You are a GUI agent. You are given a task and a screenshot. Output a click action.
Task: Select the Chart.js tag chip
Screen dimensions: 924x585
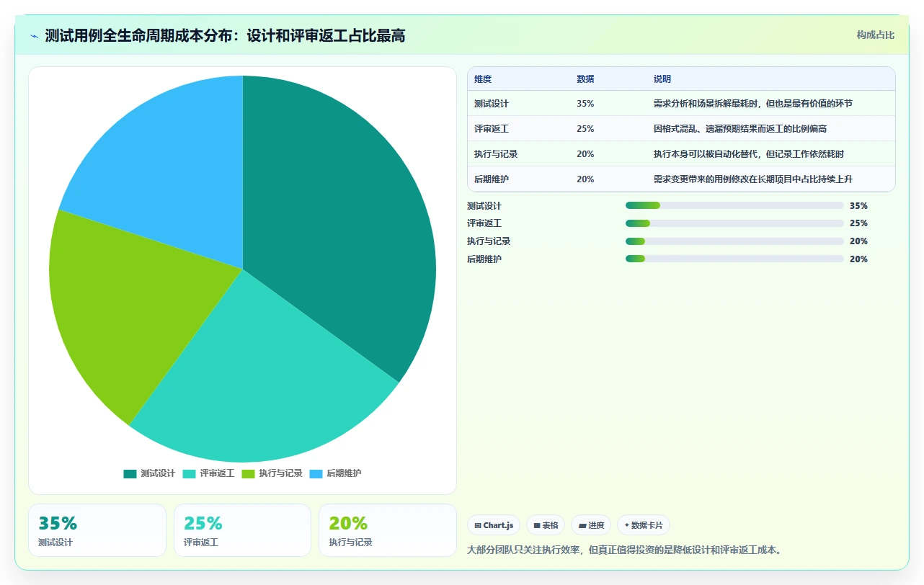pyautogui.click(x=494, y=525)
